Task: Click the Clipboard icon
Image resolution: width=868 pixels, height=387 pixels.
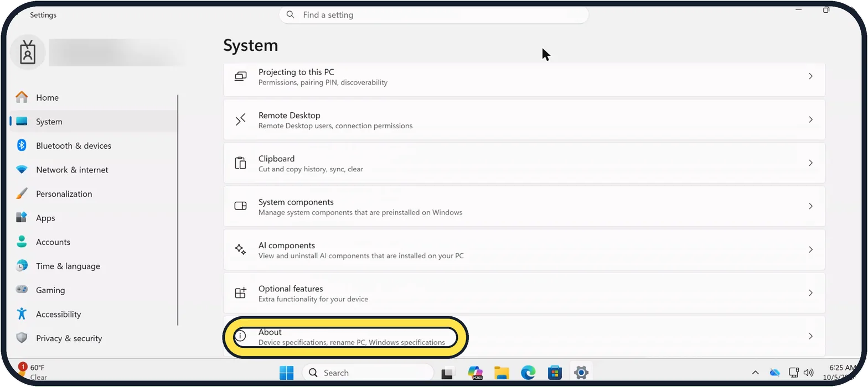Action: pyautogui.click(x=240, y=163)
